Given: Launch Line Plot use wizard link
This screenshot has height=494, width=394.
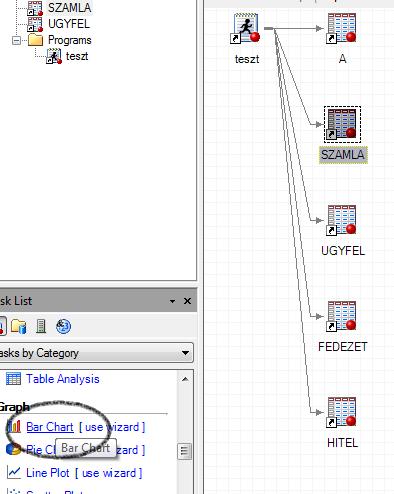Looking at the screenshot, I should [109, 473].
